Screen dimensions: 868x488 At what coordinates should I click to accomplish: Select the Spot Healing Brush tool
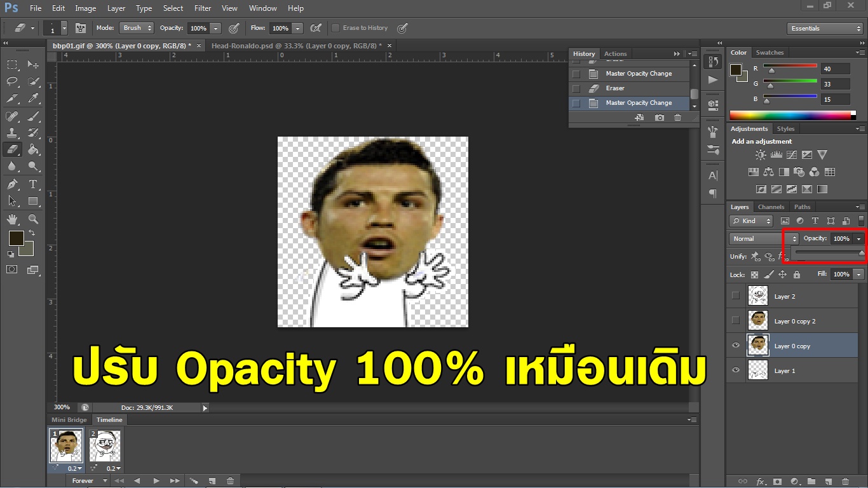click(12, 116)
